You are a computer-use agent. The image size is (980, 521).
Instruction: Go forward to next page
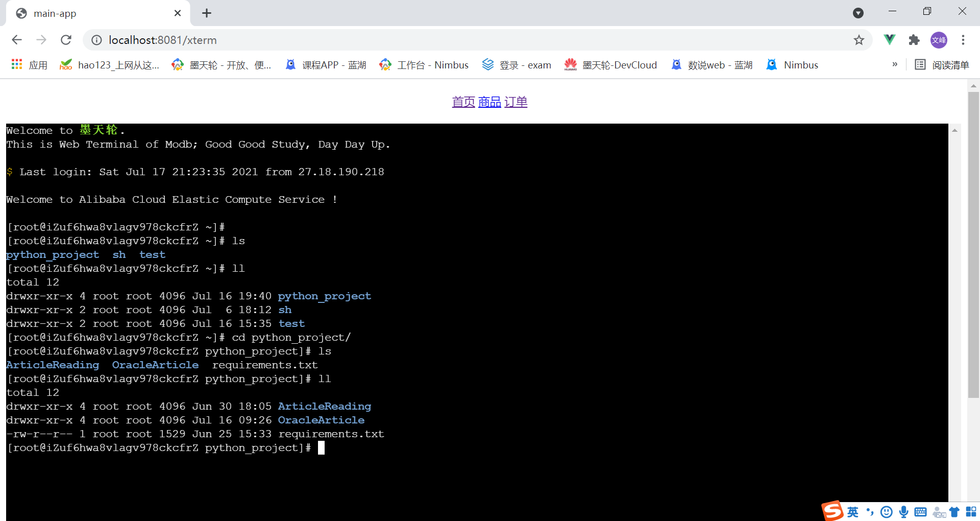[41, 40]
